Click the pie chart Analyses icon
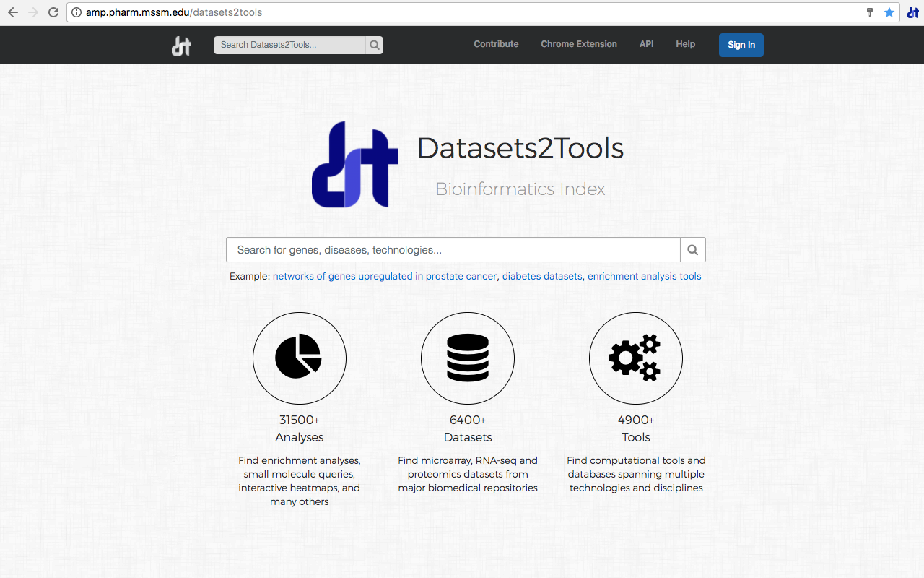This screenshot has width=924, height=578. point(300,359)
